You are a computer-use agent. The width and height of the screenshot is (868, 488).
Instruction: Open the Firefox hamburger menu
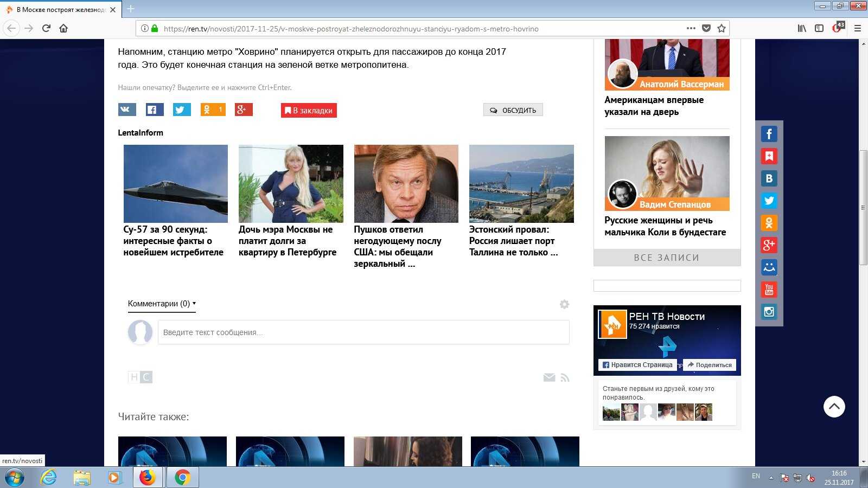[x=858, y=28]
